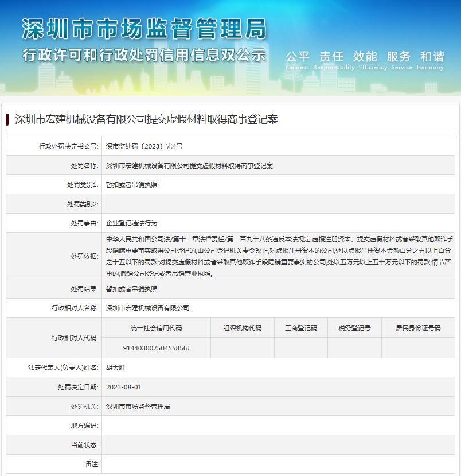Viewport: 461px width, 476px height.
Task: Click the date 2023-08-01
Action: (x=123, y=387)
